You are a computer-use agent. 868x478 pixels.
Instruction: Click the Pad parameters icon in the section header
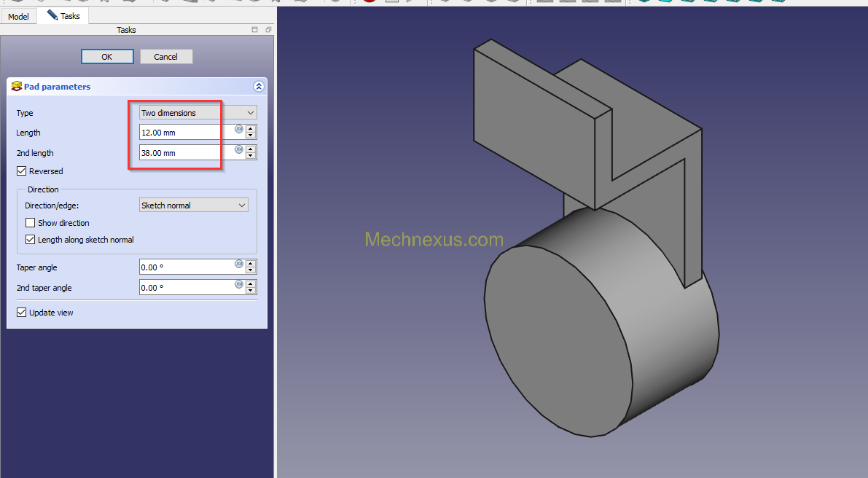click(17, 86)
